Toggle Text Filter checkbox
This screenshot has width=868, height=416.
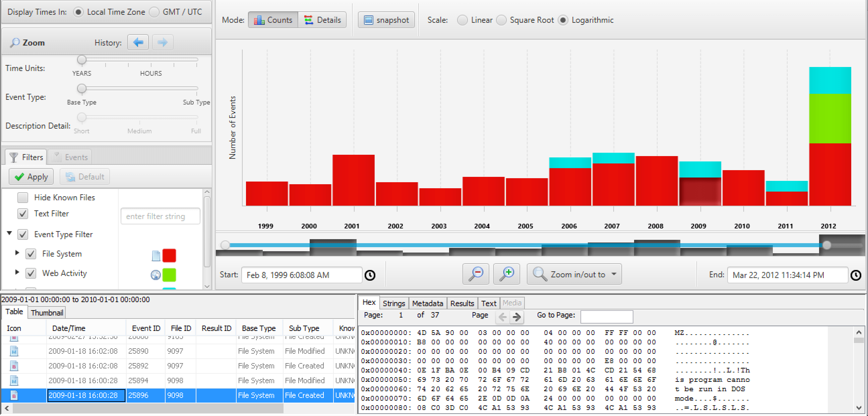click(x=22, y=214)
